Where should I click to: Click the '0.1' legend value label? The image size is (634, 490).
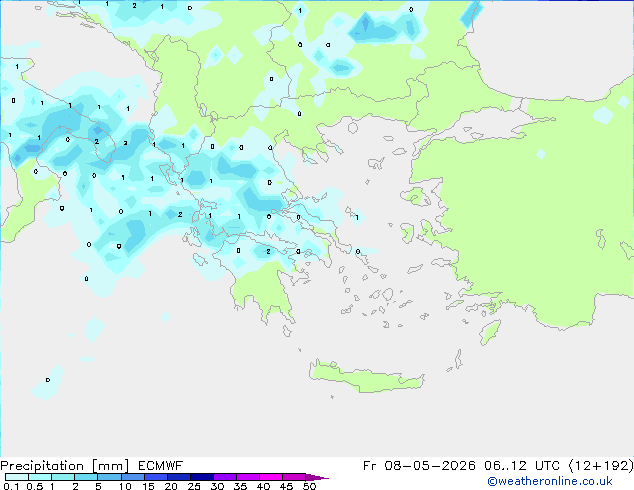click(x=11, y=486)
